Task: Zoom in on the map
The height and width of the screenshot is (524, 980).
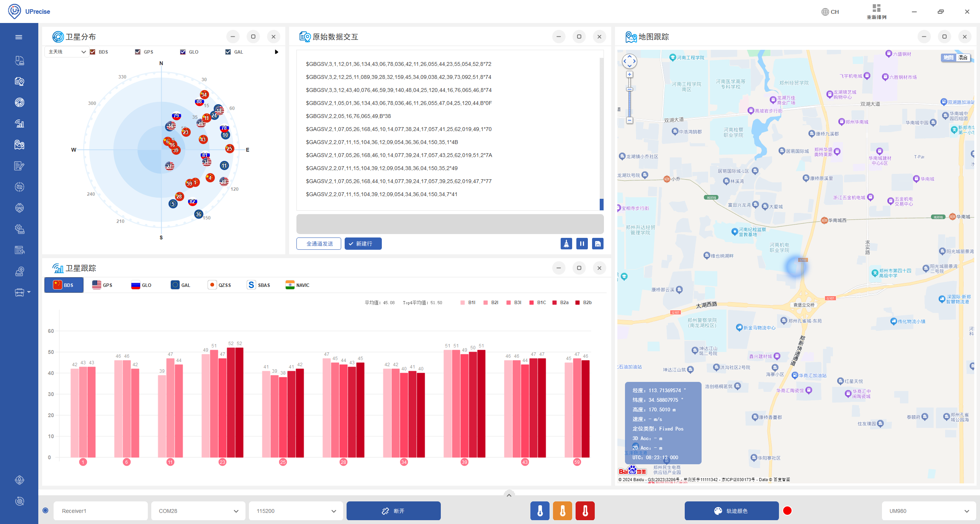Action: coord(629,74)
